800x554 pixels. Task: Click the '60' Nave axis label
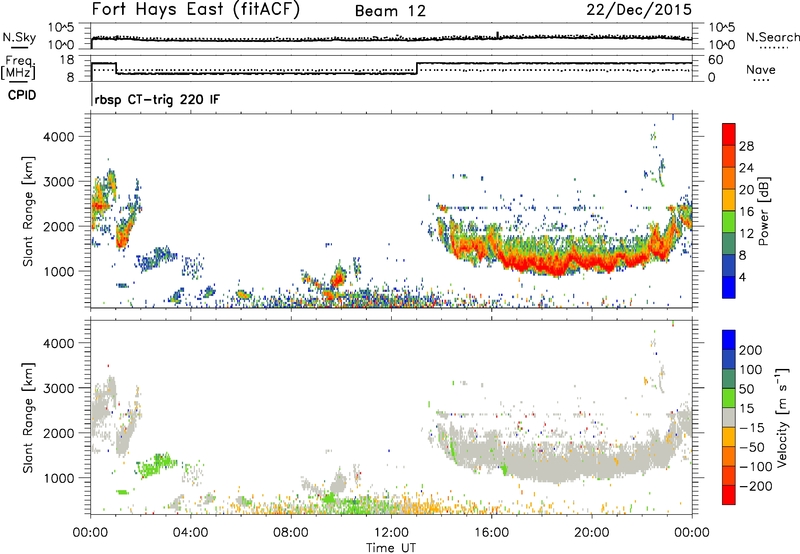click(x=716, y=60)
